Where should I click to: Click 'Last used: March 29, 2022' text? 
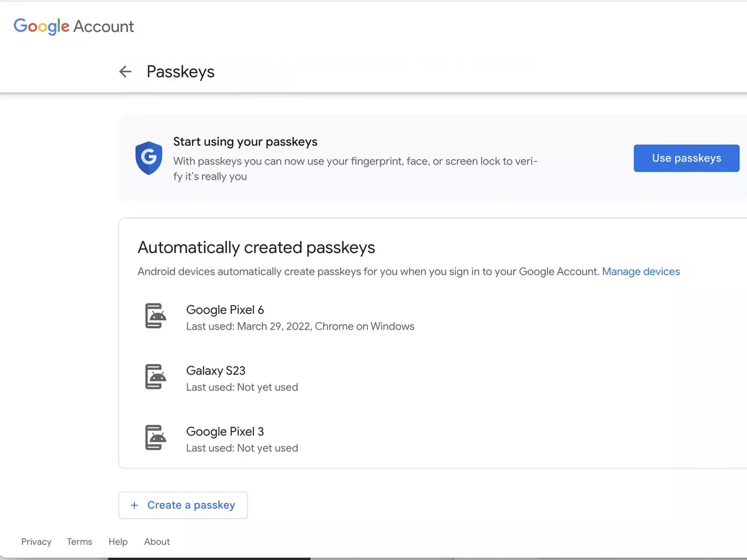click(248, 326)
